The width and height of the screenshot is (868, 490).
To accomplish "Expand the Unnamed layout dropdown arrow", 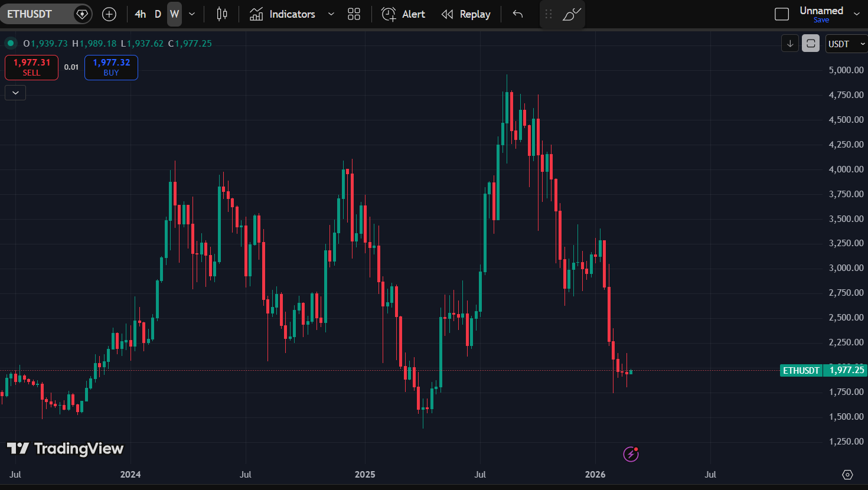I will coord(857,14).
